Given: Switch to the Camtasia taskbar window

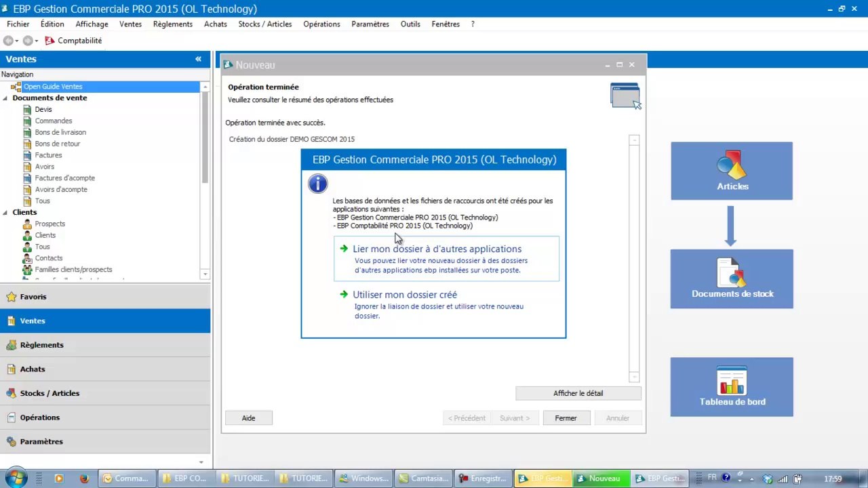Looking at the screenshot, I should click(424, 479).
